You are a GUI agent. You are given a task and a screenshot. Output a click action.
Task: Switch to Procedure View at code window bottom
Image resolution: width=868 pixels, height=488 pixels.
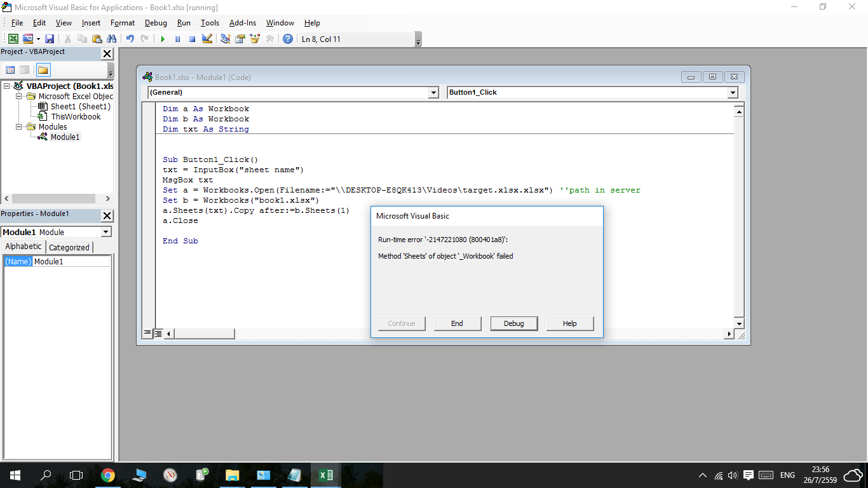pyautogui.click(x=147, y=333)
